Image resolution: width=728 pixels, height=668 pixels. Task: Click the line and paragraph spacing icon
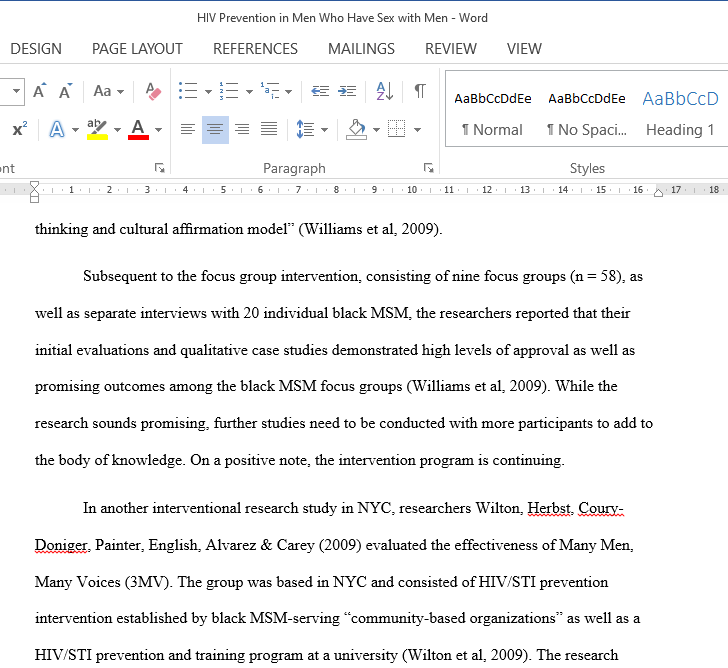tap(305, 129)
